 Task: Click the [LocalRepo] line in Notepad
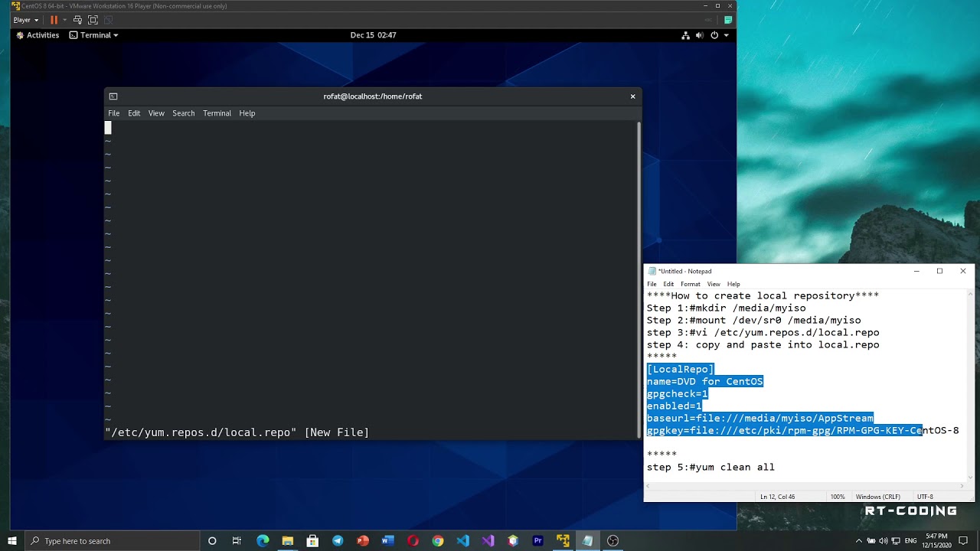click(680, 370)
